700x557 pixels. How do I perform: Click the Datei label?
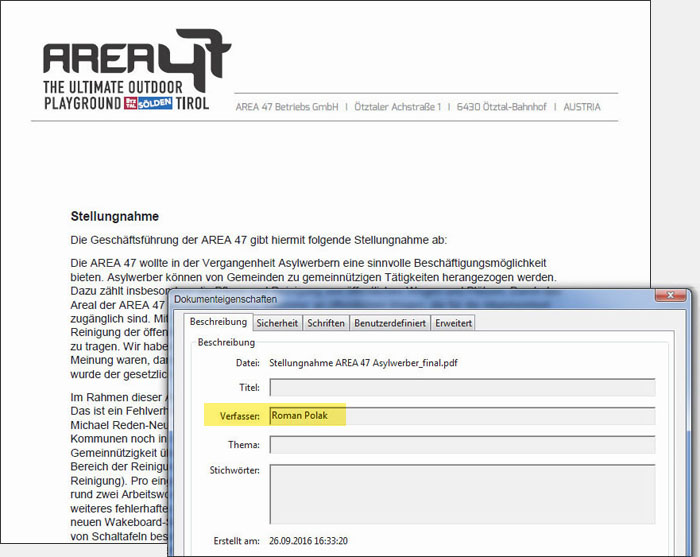(247, 363)
